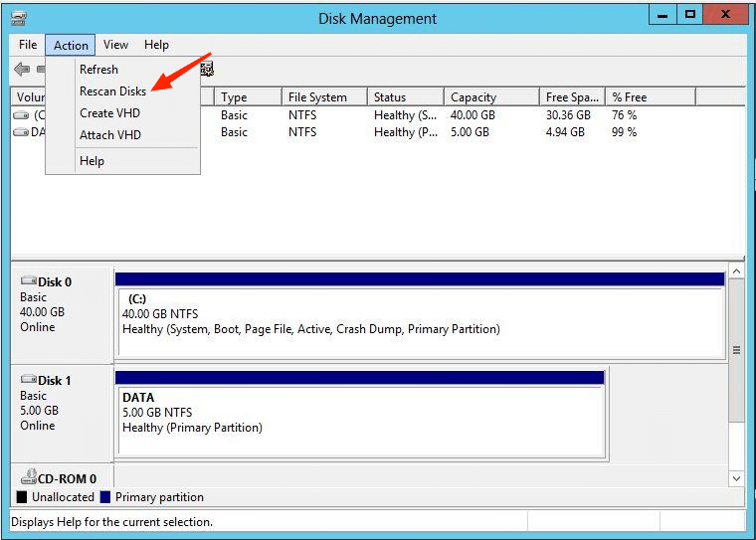Image resolution: width=756 pixels, height=540 pixels.
Task: Click the settings toolbar icon right of the menu
Action: [x=207, y=70]
